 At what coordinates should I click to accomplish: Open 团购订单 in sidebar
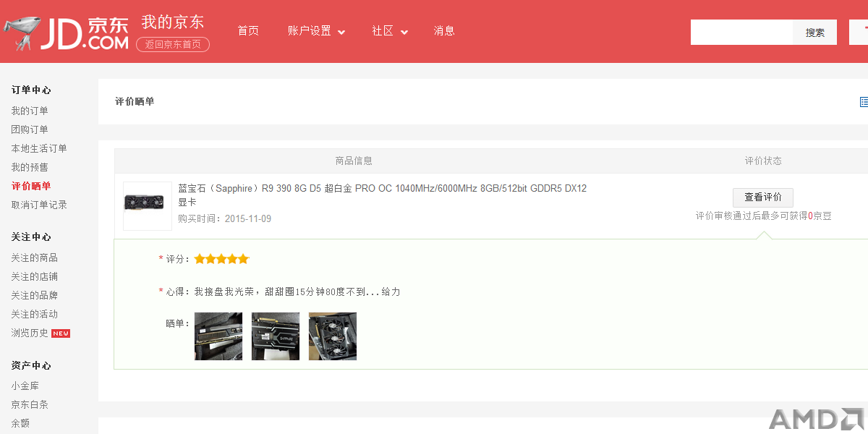(30, 129)
